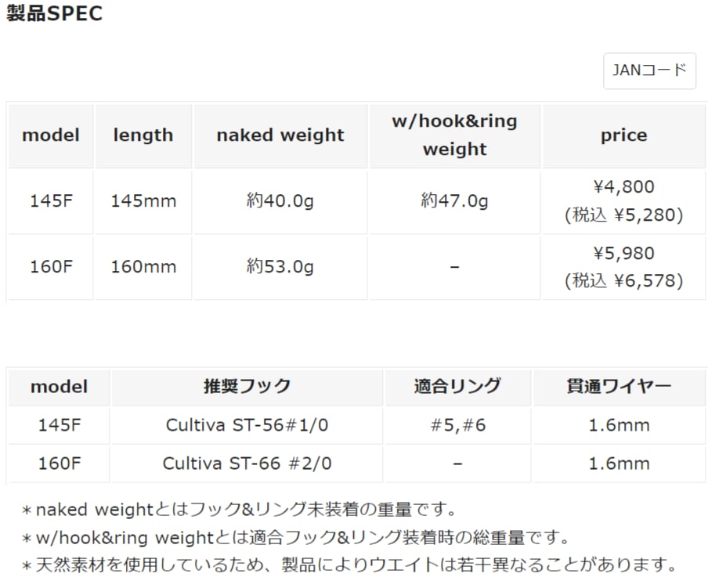Viewport: 708px width, 588px height.
Task: Click the naked weight column header
Action: (x=280, y=135)
